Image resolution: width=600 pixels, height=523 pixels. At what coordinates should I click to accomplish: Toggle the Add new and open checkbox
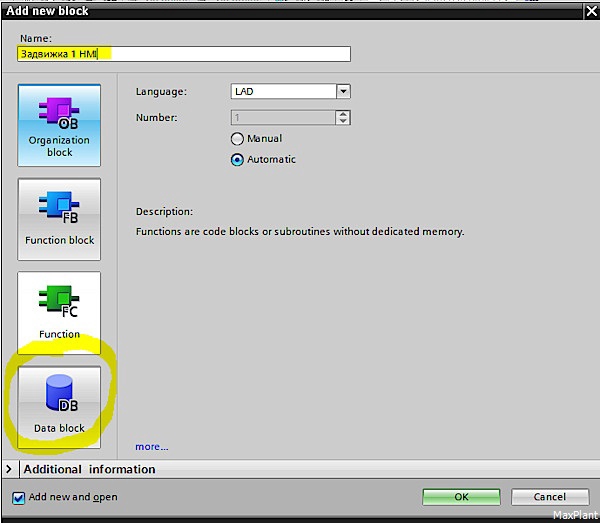pyautogui.click(x=18, y=497)
